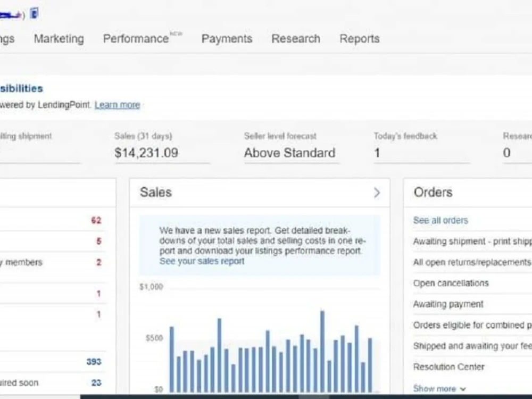
Task: Switch to the Payments tab
Action: pos(227,39)
